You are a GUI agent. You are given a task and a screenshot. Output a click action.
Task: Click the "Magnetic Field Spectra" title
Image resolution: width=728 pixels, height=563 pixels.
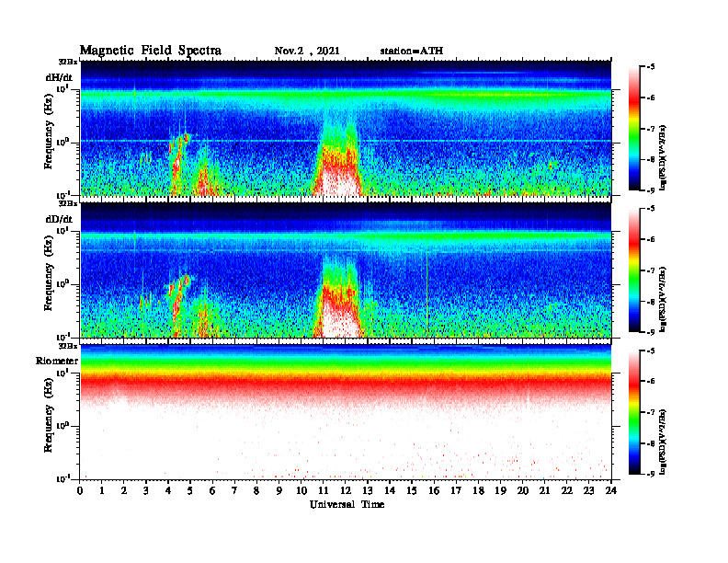(x=151, y=51)
